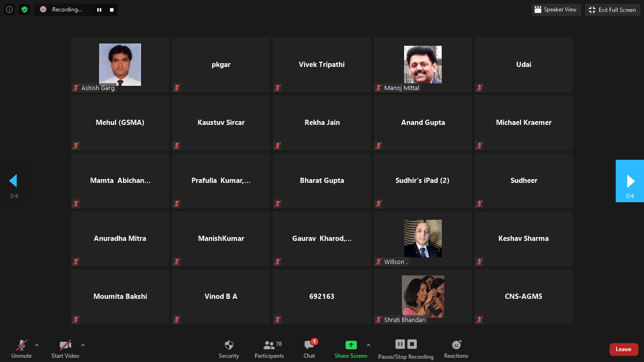
Task: Stop the recording from the top indicator
Action: (x=112, y=9)
